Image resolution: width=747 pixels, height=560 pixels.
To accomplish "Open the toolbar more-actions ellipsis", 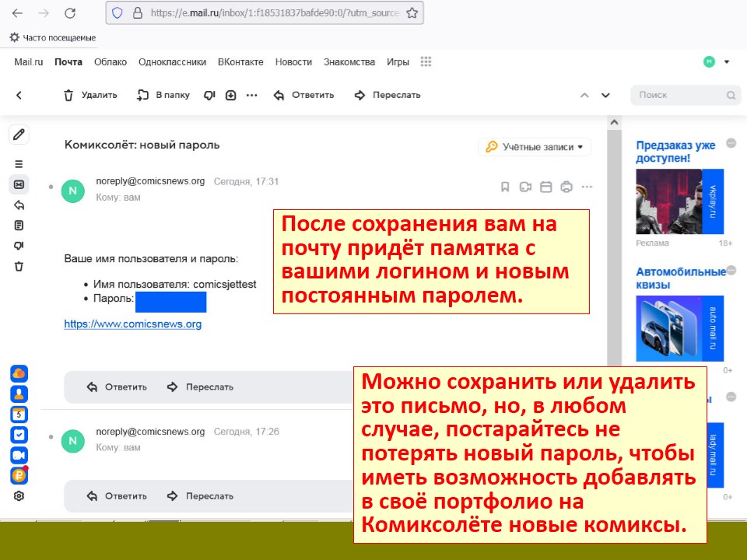I will click(251, 95).
